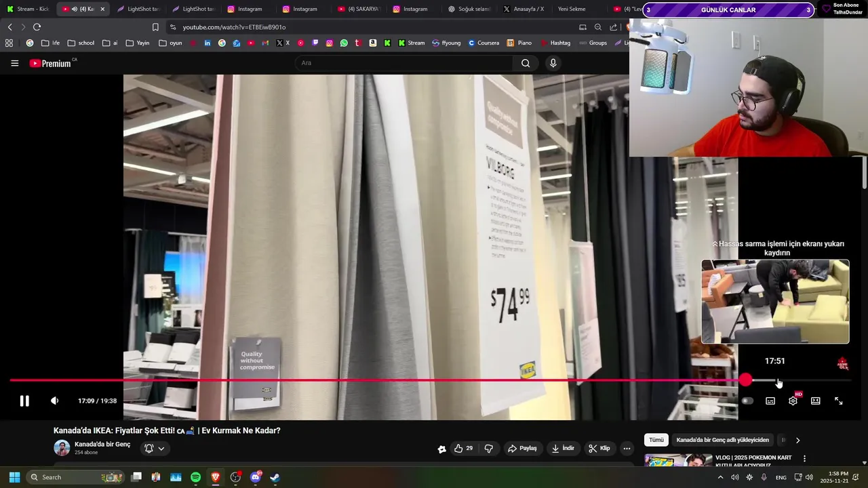
Task: Open Steam from the taskbar
Action: (275, 477)
